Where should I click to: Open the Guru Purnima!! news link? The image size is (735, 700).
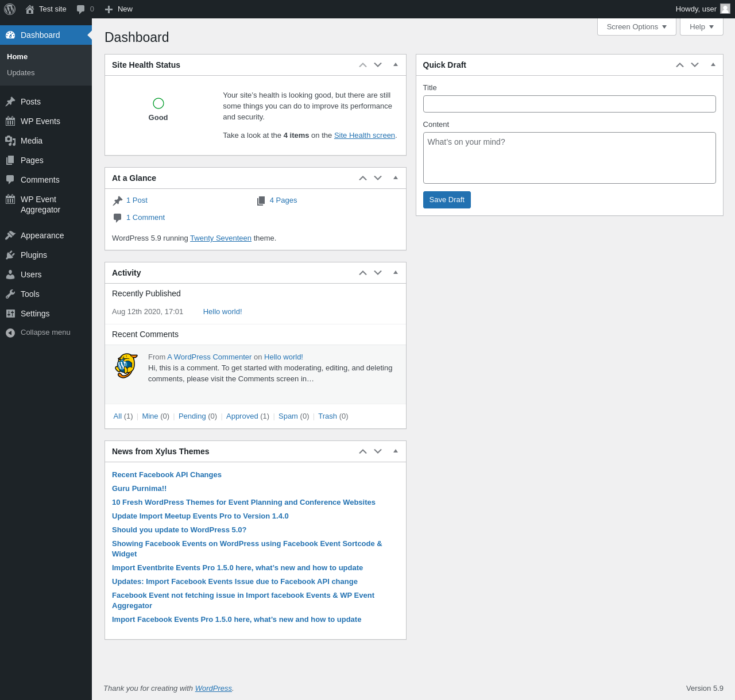pos(139,489)
